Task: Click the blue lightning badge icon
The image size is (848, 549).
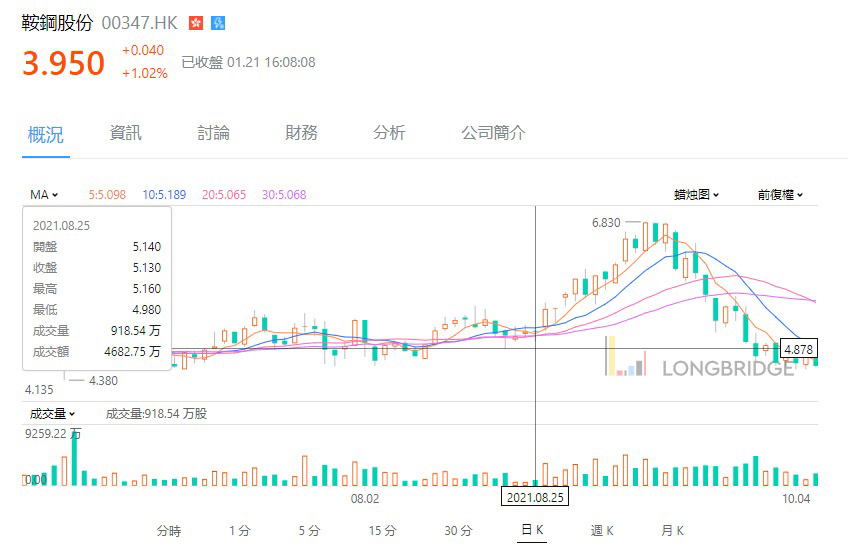Action: (218, 23)
